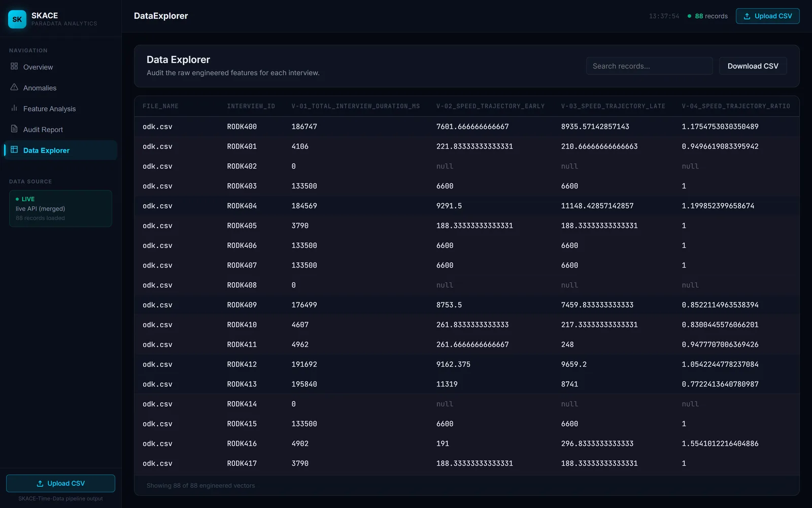
Task: Select Data Explorer in navigation
Action: coord(60,150)
